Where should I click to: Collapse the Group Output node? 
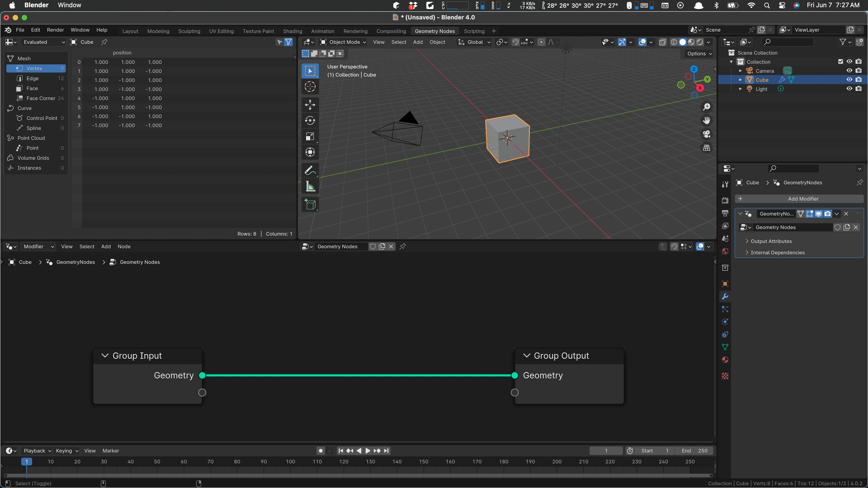[526, 356]
